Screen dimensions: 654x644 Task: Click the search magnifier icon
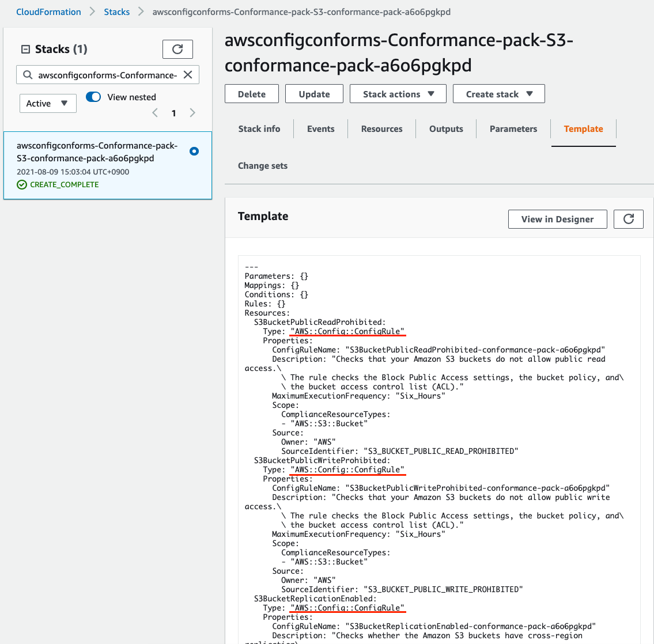[28, 75]
